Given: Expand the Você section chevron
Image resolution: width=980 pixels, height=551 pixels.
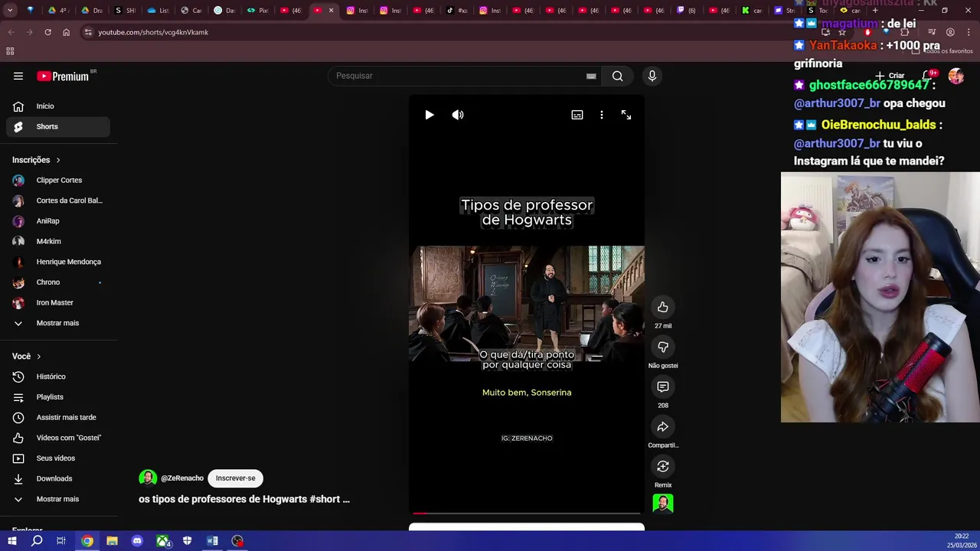Looking at the screenshot, I should (x=39, y=357).
